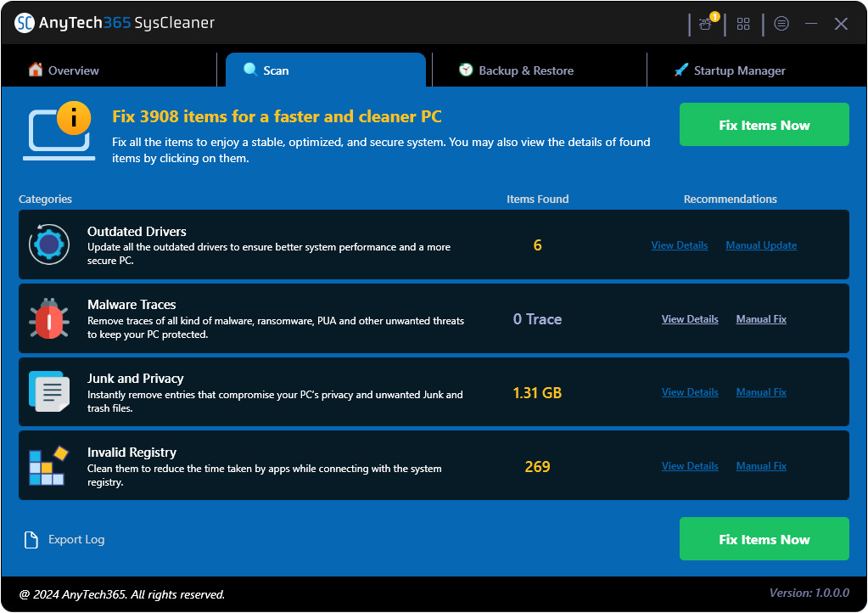Open the hamburger menu icon
Viewport: 868px width, 613px height.
click(x=781, y=24)
